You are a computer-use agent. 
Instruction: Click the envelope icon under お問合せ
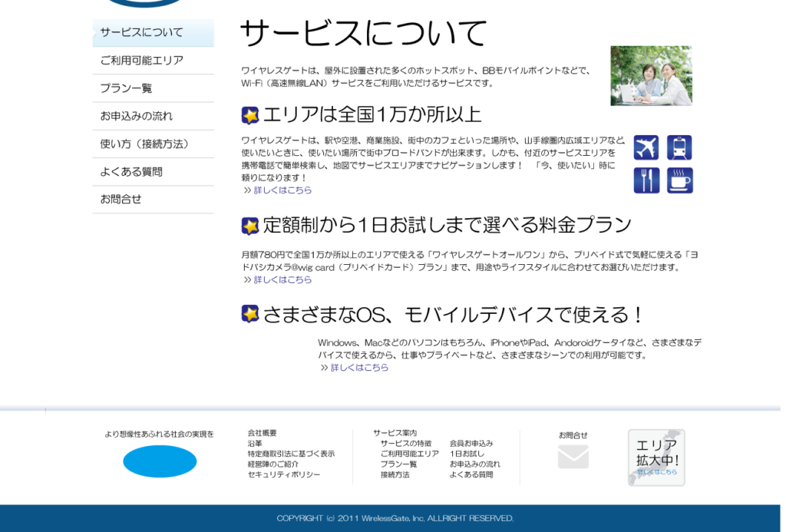coord(573,457)
